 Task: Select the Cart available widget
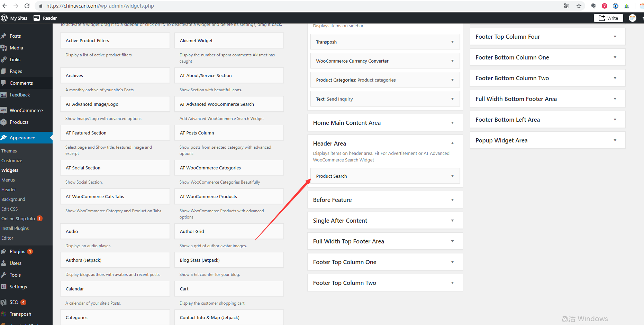(229, 289)
